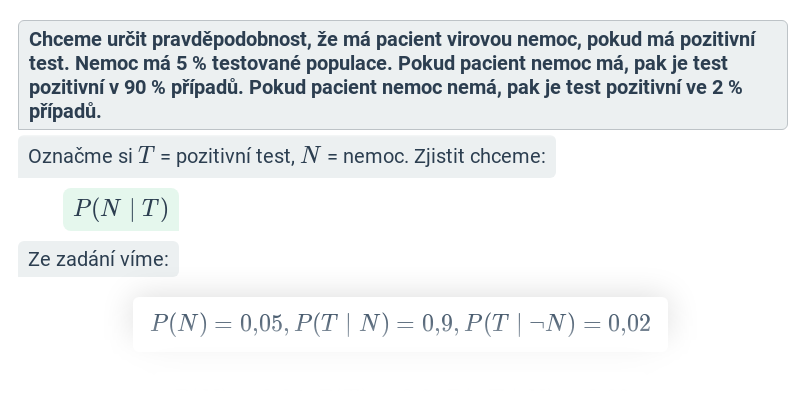Image resolution: width=800 pixels, height=400 pixels.
Task: Click the 90 % value in the statement
Action: point(145,88)
